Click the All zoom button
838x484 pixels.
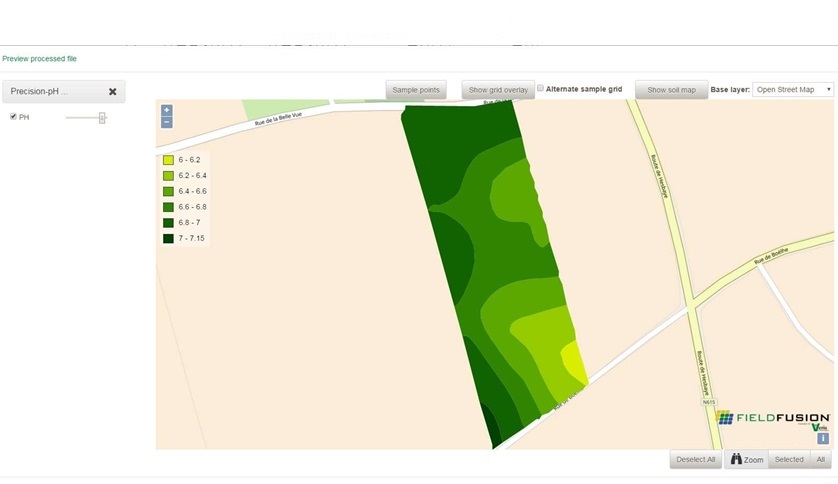[x=820, y=459]
